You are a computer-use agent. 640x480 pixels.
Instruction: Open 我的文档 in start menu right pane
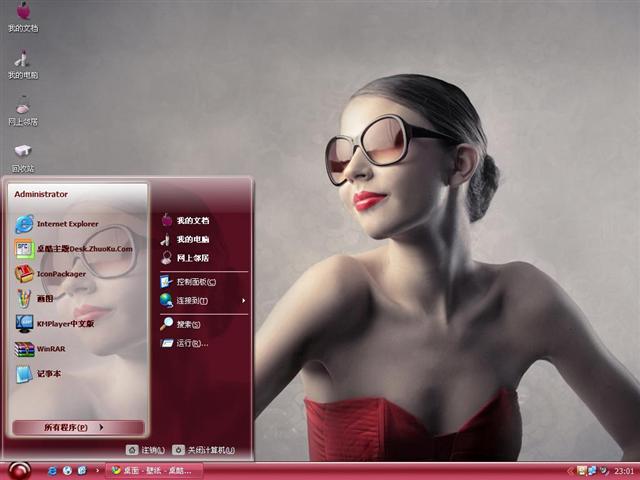pos(184,220)
